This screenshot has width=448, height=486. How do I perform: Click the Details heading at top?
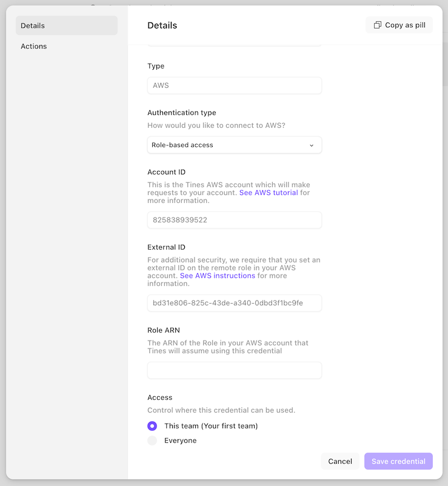162,25
